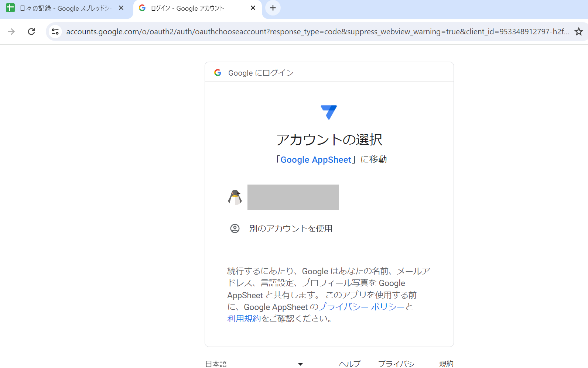Image resolution: width=588 pixels, height=368 pixels.
Task: Open the ヘルプ footer link
Action: 349,364
